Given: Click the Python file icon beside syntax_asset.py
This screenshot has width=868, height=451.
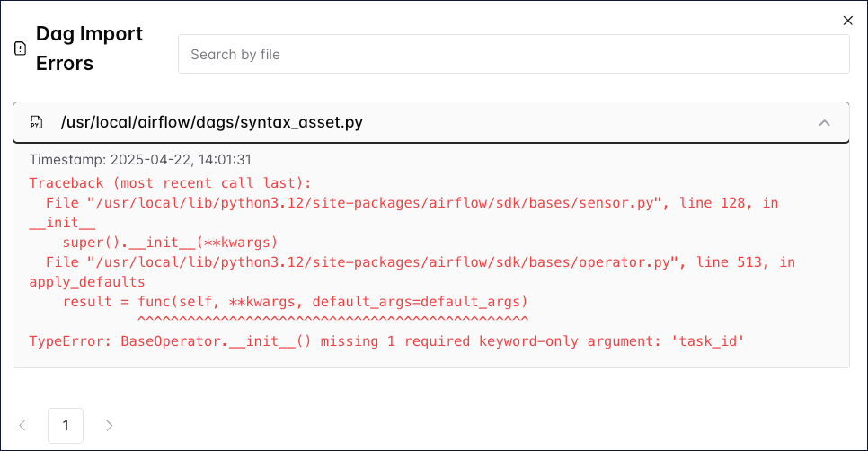Looking at the screenshot, I should click(37, 122).
